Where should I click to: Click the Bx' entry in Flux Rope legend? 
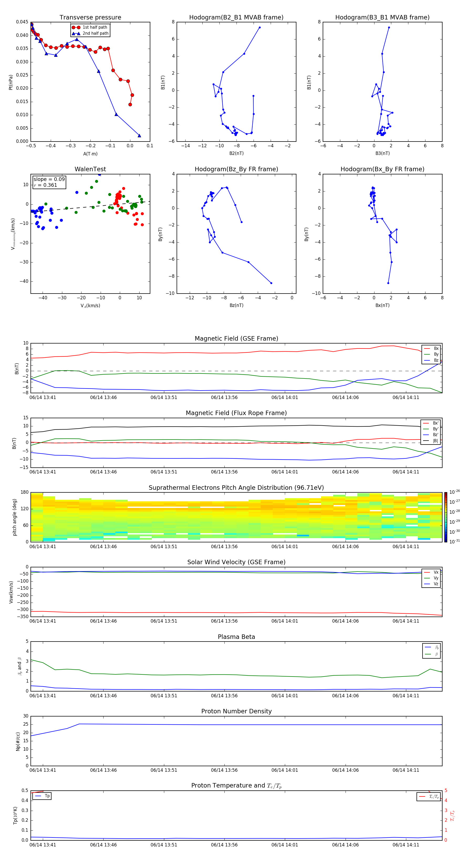pyautogui.click(x=431, y=423)
